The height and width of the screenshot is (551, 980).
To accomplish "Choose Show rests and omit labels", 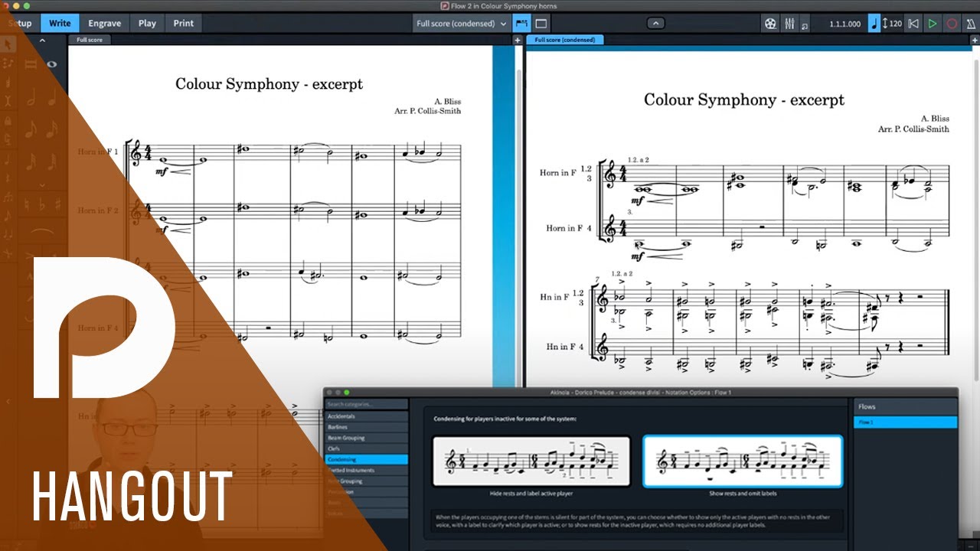I will [743, 461].
